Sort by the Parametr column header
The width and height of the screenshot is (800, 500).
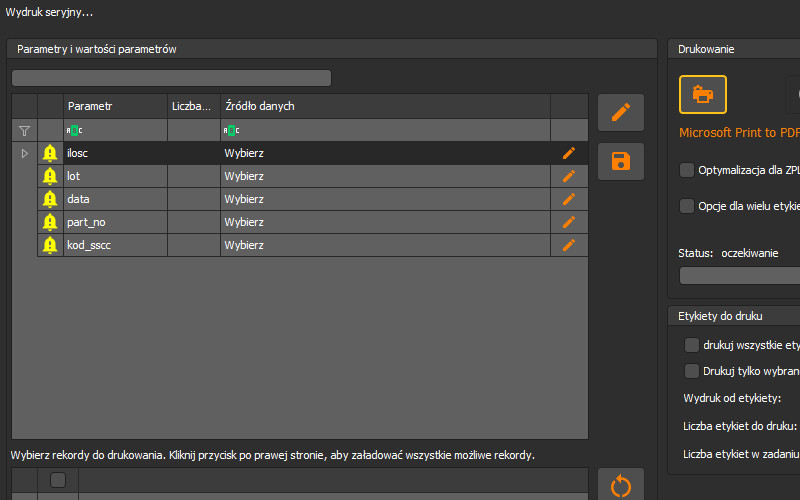tap(115, 106)
